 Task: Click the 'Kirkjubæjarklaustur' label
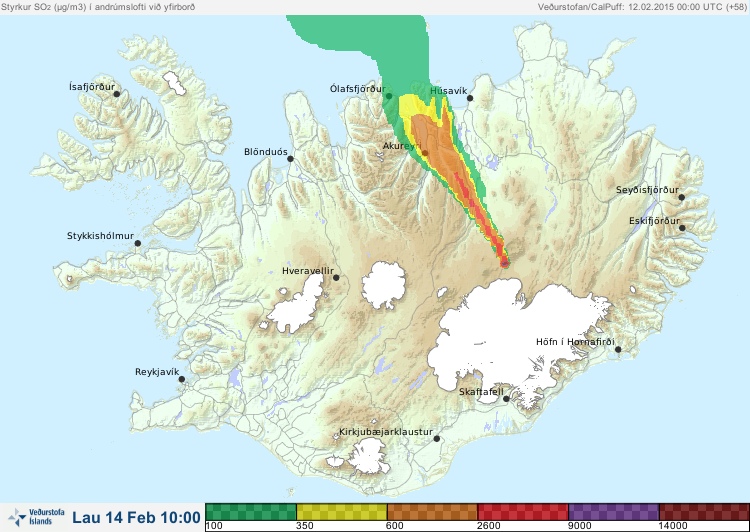pyautogui.click(x=386, y=432)
